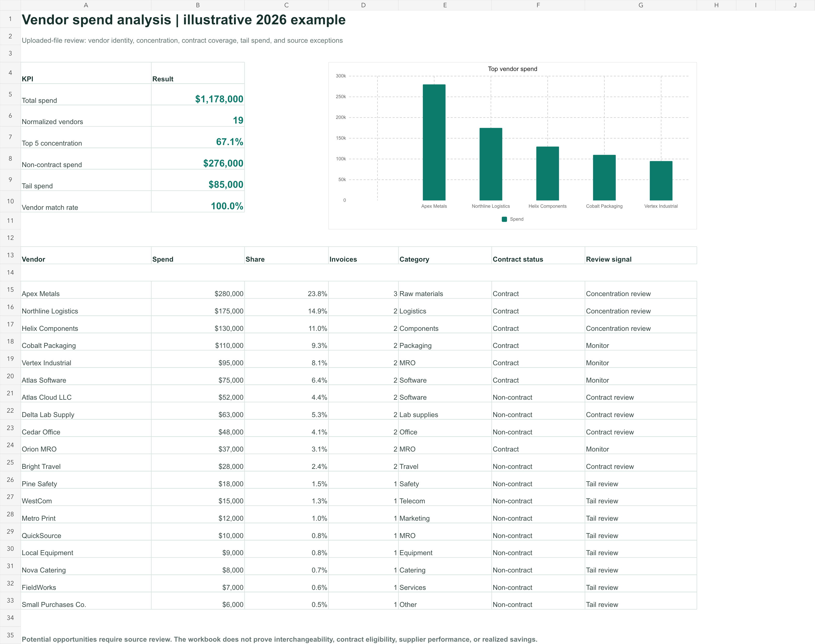Screen dimensions: 815x644
Task: Click Apex Metals spend $280,000
Action: [x=198, y=290]
